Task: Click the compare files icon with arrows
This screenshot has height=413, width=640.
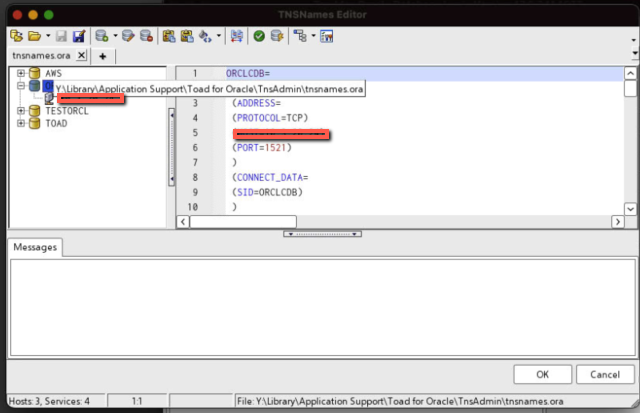Action: click(236, 36)
